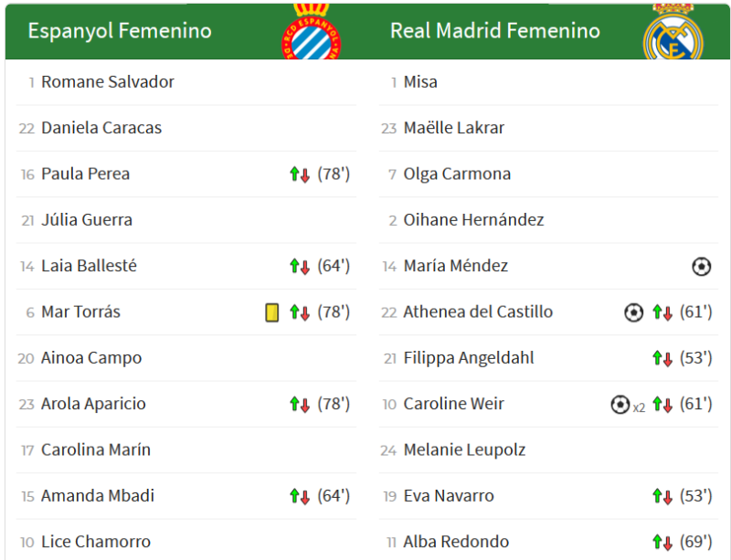The width and height of the screenshot is (731, 560).
Task: Click Caroline Weir's double goal icon
Action: (x=620, y=404)
